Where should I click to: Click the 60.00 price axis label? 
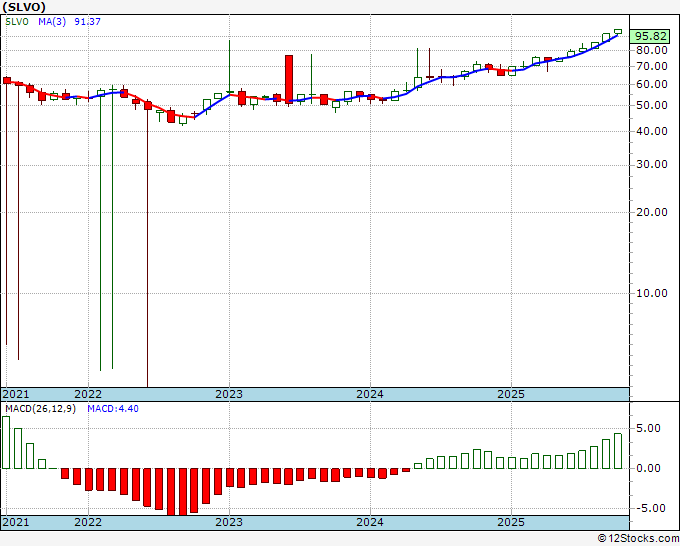click(652, 84)
